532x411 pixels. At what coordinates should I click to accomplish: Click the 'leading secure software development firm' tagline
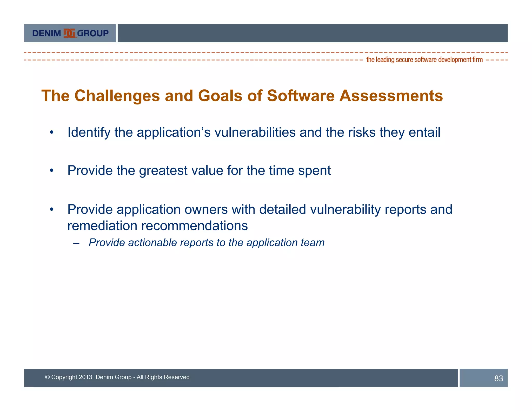click(424, 60)
